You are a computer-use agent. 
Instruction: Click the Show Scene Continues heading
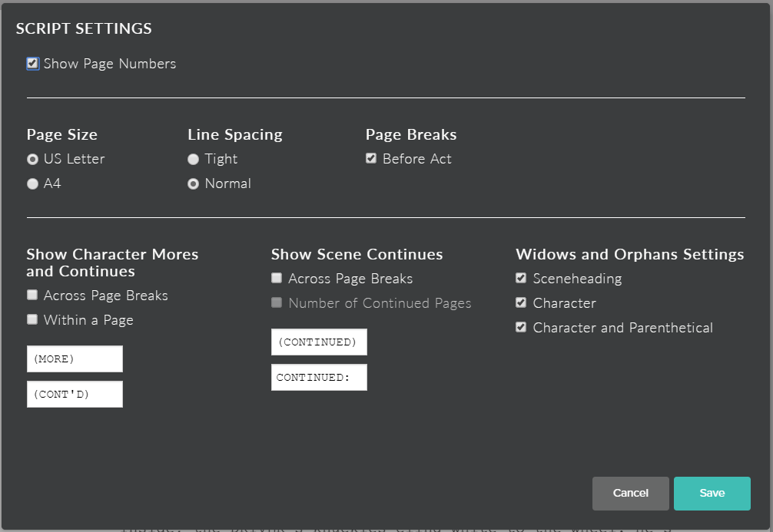tap(357, 254)
